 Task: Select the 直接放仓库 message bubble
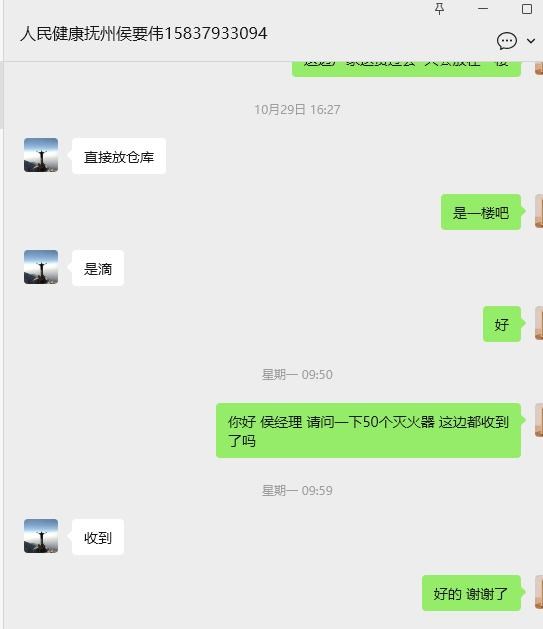119,156
